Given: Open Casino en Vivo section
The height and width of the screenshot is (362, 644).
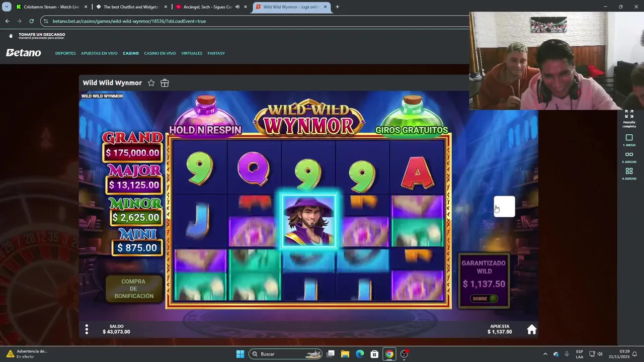Looking at the screenshot, I should (x=160, y=53).
